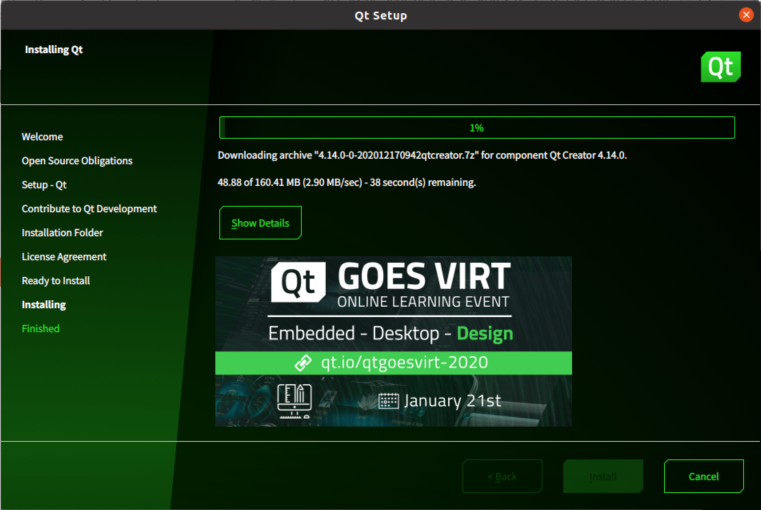This screenshot has width=761, height=510.
Task: Click the green Qt logo in header
Action: pyautogui.click(x=720, y=66)
